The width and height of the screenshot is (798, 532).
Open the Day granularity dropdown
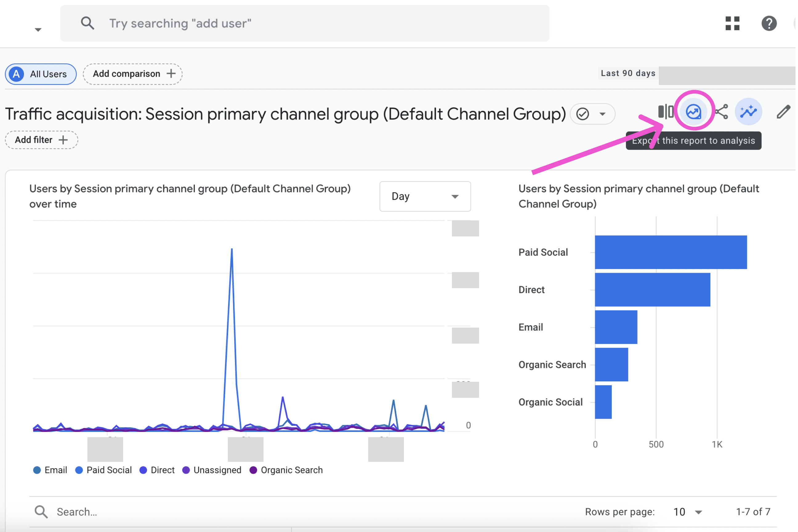[426, 197]
